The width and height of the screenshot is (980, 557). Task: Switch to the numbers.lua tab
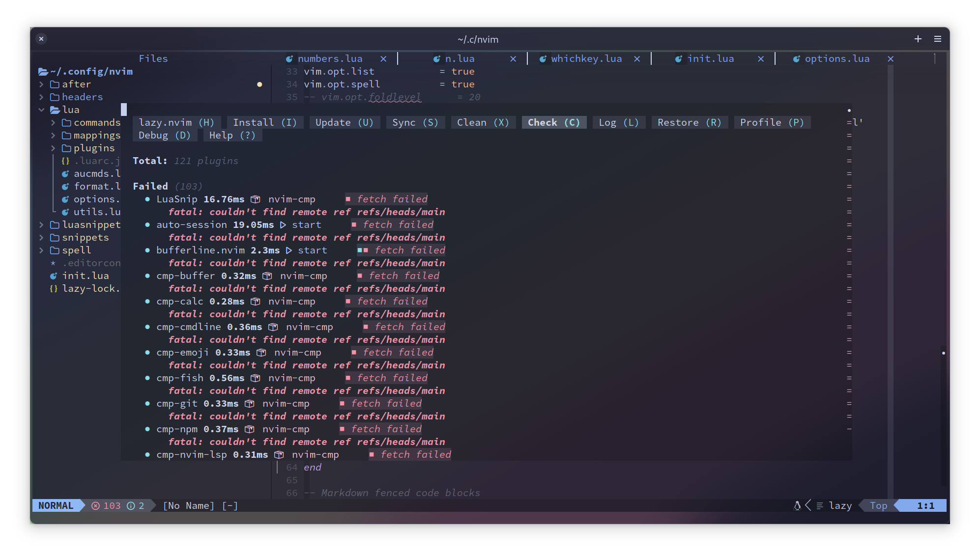330,59
